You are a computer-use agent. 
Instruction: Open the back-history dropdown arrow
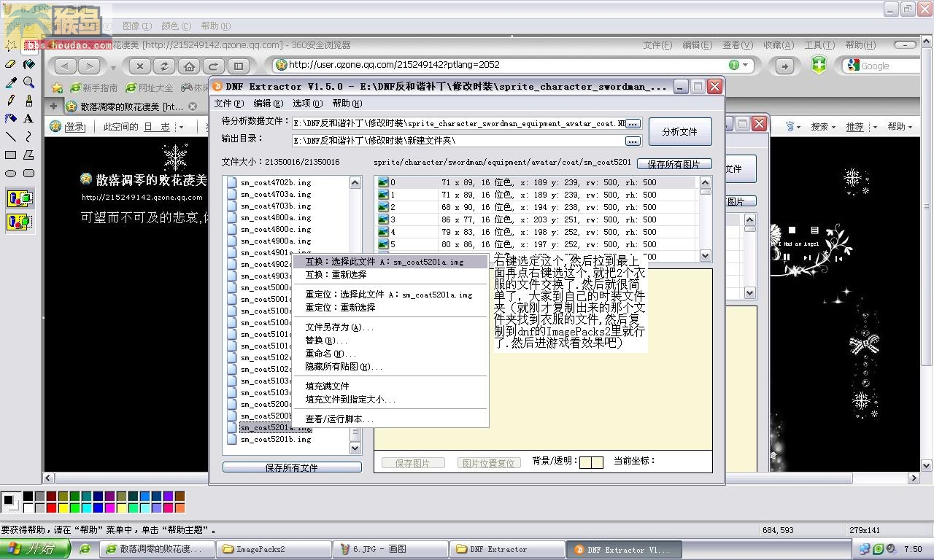click(x=114, y=67)
